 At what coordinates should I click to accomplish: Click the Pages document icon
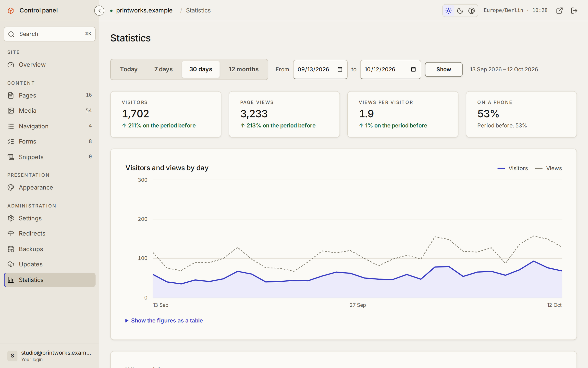pyautogui.click(x=11, y=95)
